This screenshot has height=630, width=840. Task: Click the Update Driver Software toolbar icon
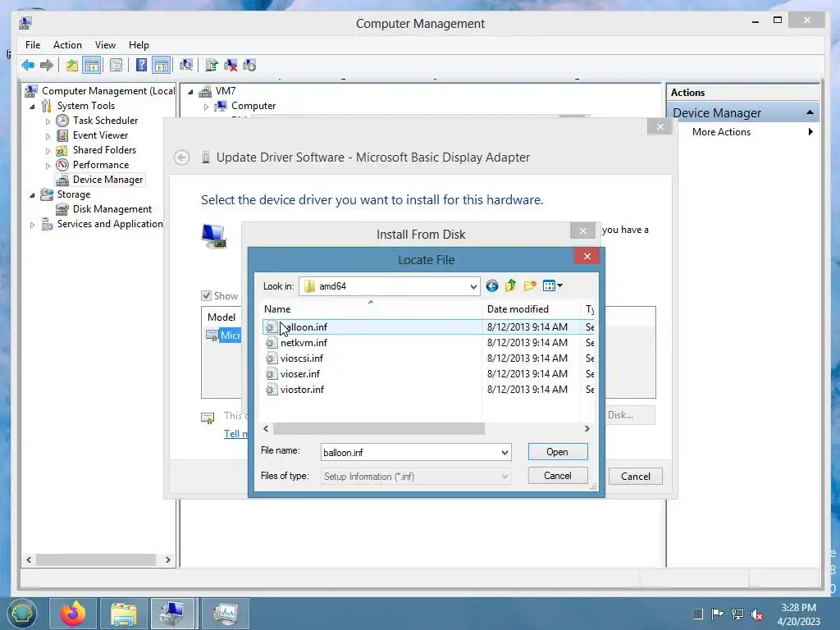[x=211, y=66]
